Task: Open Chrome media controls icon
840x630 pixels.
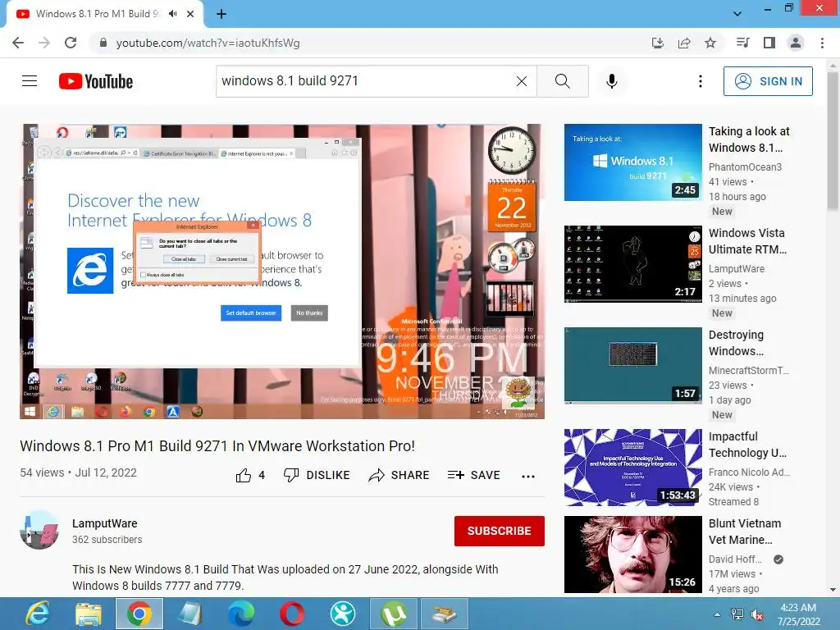Action: click(x=742, y=43)
